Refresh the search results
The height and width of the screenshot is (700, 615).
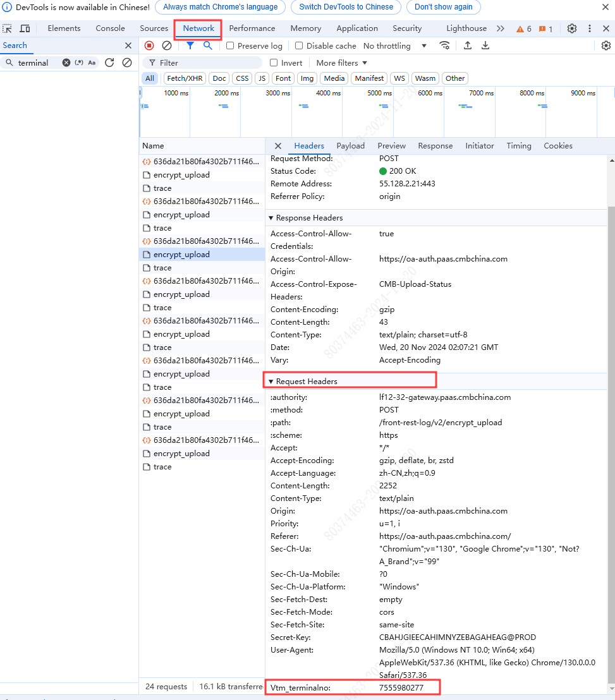click(109, 63)
